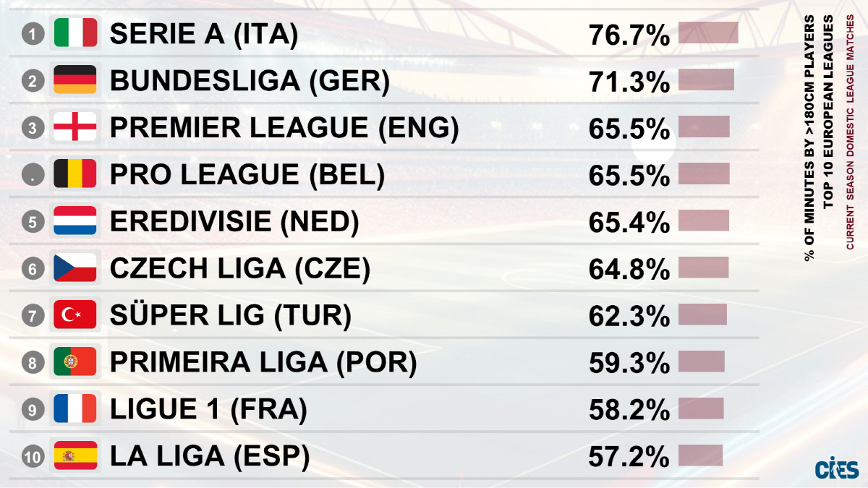Click rank number 10 badge
Image resolution: width=868 pixels, height=488 pixels.
pyautogui.click(x=33, y=456)
